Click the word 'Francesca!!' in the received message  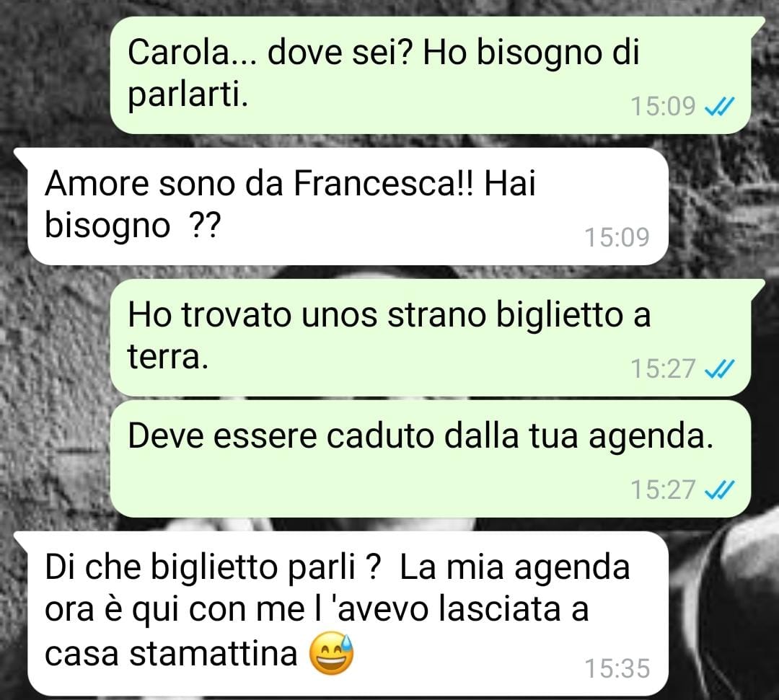(x=384, y=184)
